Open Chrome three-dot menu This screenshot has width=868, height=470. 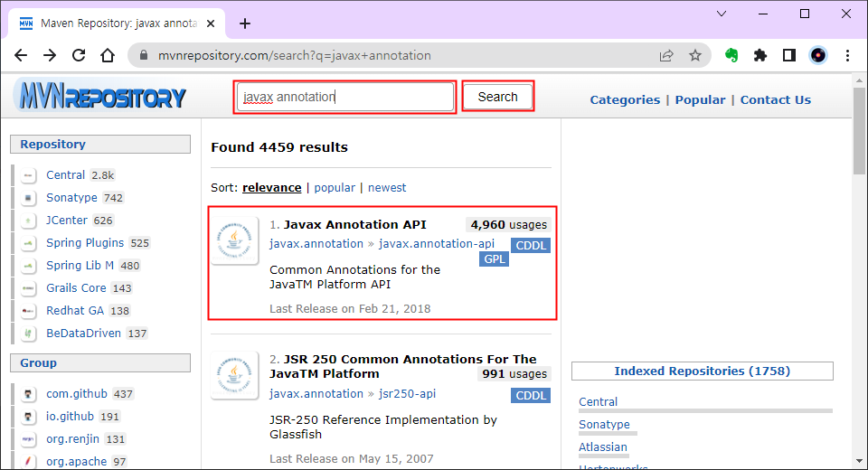pyautogui.click(x=847, y=55)
